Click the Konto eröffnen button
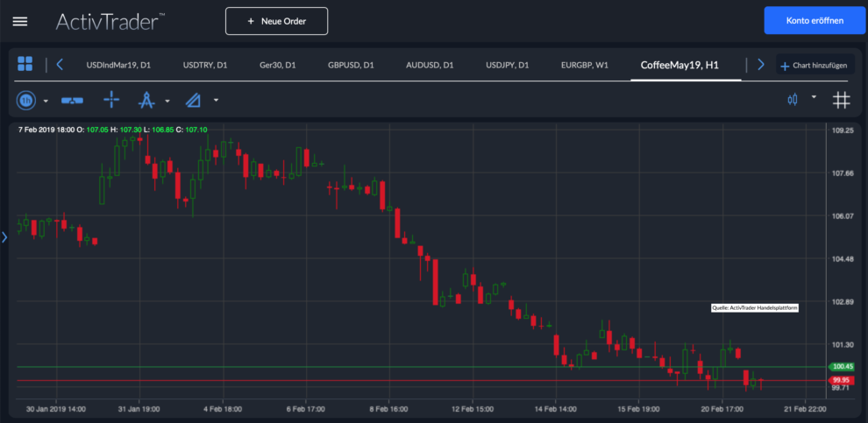868x423 pixels. tap(815, 21)
